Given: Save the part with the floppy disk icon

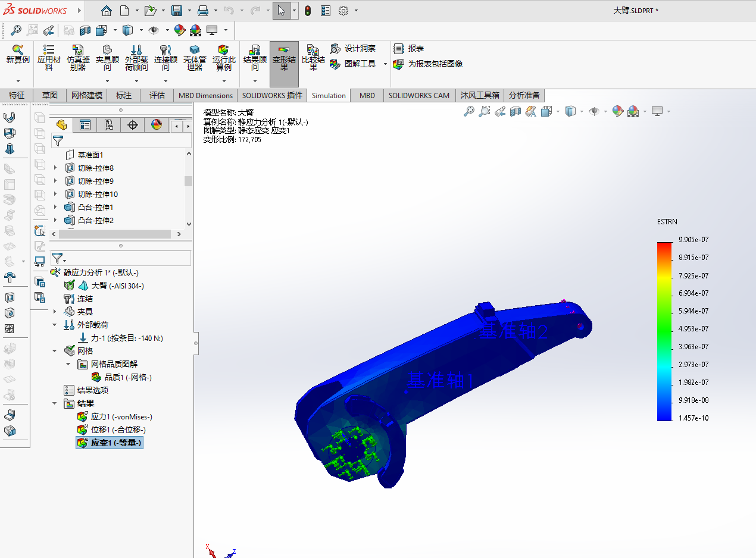Looking at the screenshot, I should coord(176,11).
